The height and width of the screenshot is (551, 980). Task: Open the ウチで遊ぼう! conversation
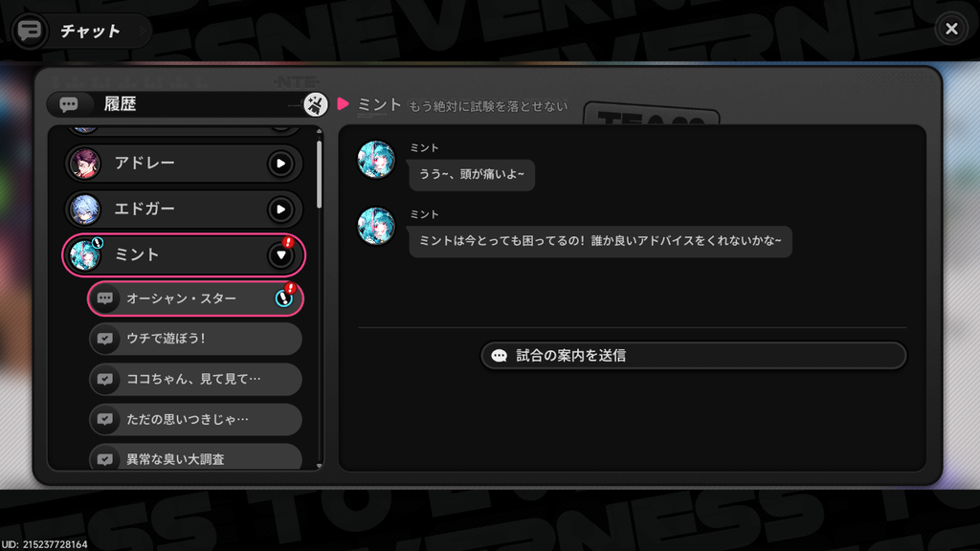pos(195,339)
